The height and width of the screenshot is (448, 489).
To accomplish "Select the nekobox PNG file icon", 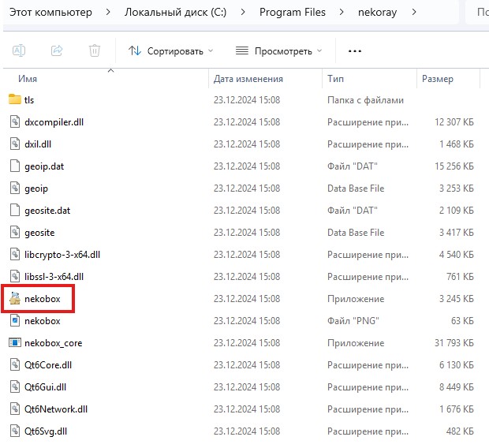I will 15,321.
